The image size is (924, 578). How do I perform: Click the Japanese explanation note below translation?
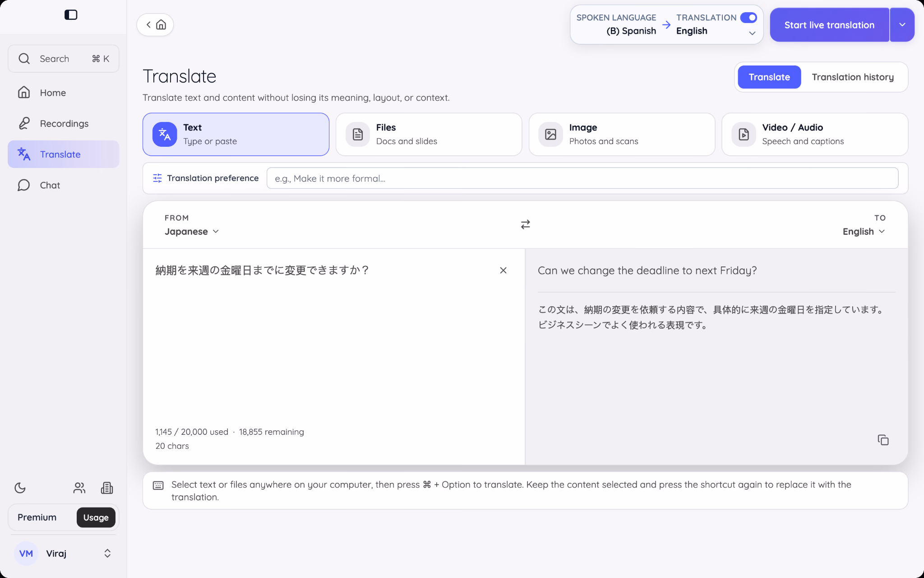pyautogui.click(x=711, y=317)
